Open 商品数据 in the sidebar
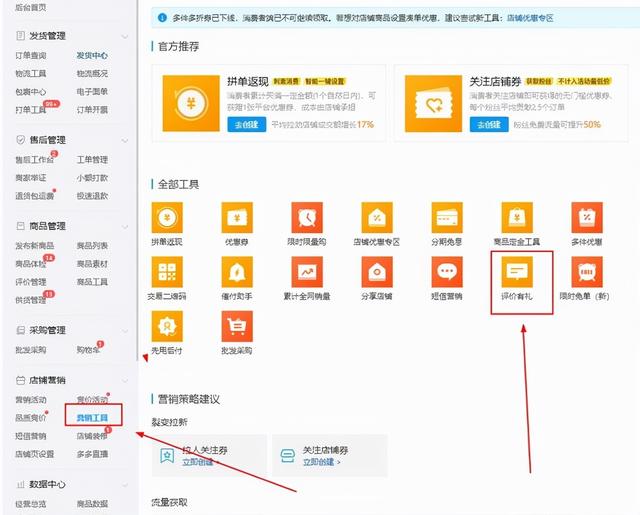 pos(92,504)
